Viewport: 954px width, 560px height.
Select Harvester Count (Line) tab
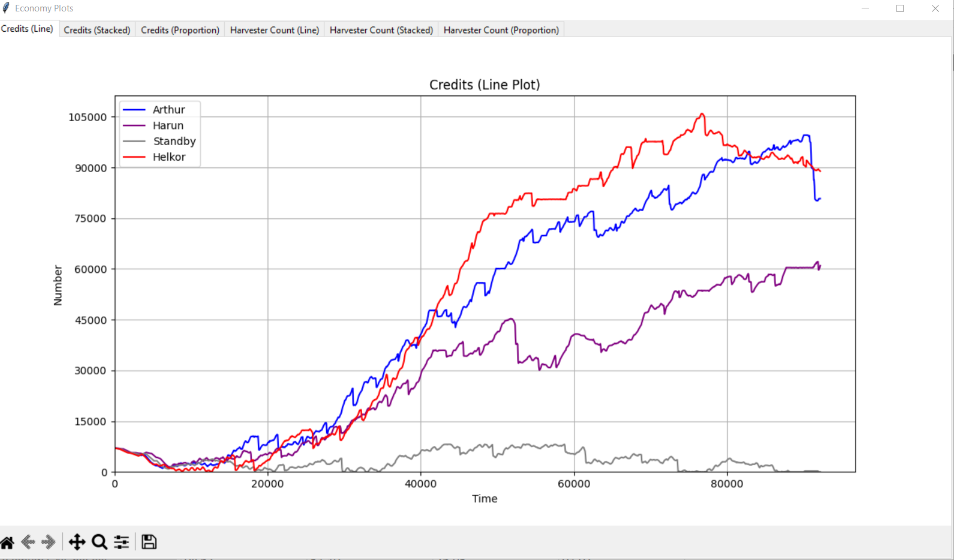tap(275, 30)
